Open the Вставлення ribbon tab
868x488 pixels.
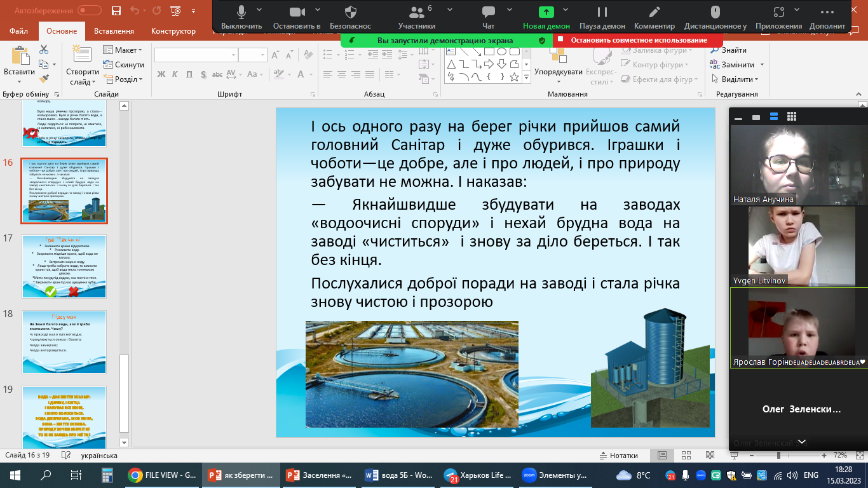114,31
